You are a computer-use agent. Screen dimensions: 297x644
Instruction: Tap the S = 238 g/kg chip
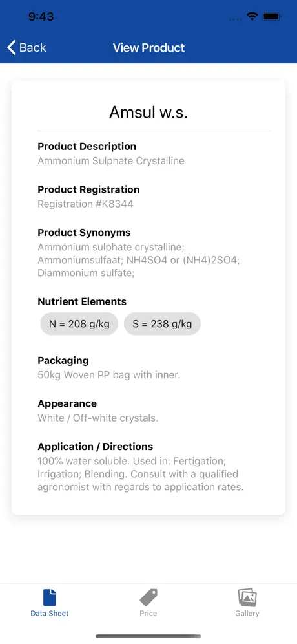tap(162, 324)
